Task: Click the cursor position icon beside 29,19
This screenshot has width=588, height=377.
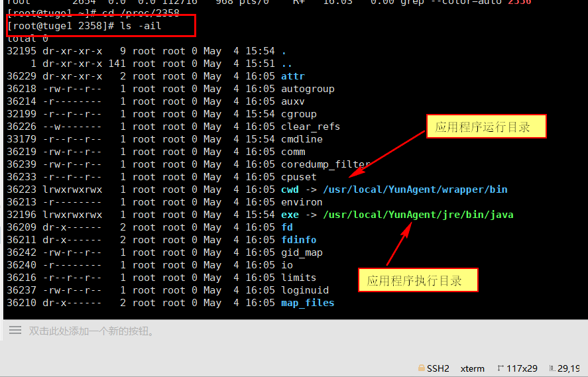Action: pos(550,368)
